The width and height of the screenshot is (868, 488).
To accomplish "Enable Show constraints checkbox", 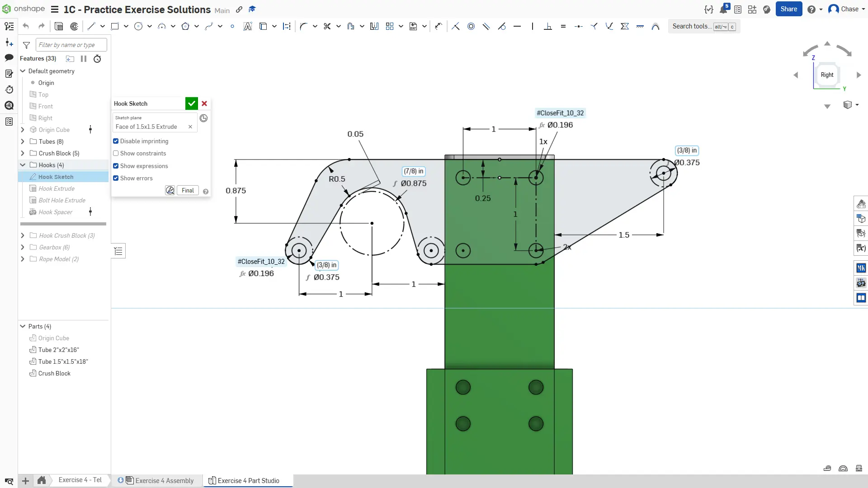I will (116, 153).
